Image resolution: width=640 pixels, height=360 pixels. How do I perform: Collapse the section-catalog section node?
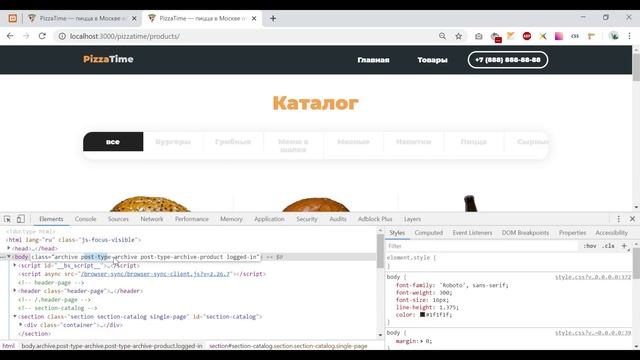[15, 316]
